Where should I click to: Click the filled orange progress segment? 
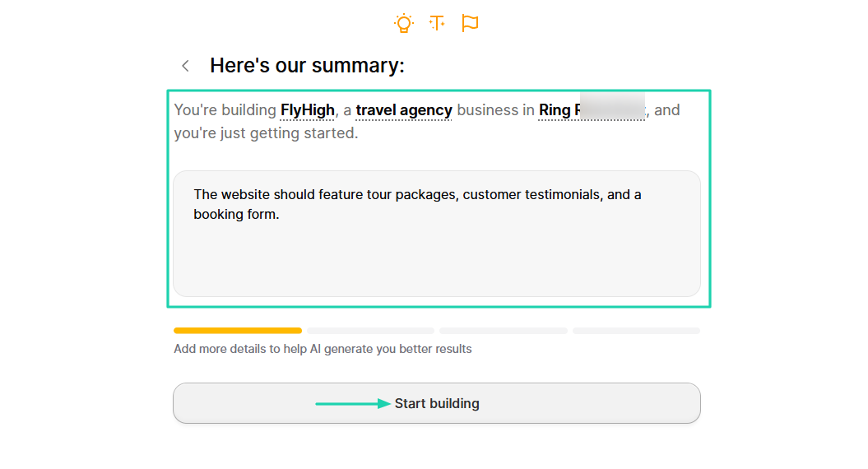tap(238, 331)
